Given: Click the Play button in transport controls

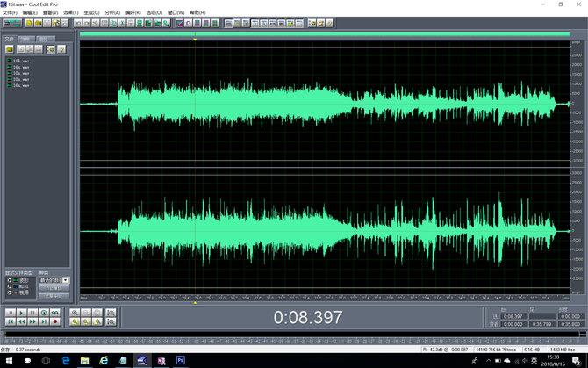Looking at the screenshot, I should pyautogui.click(x=21, y=312).
